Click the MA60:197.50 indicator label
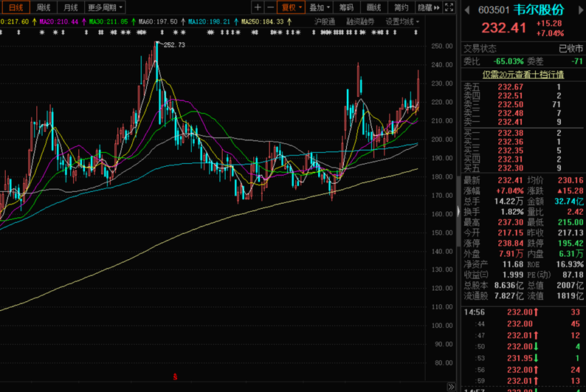This screenshot has width=586, height=392. point(158,21)
